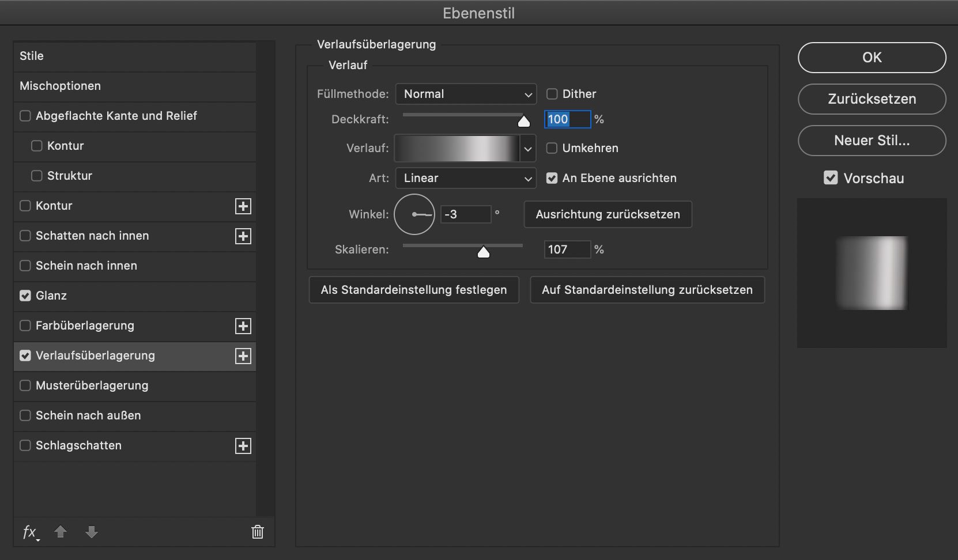Click the Zurücksetzen button
The image size is (958, 560).
pyautogui.click(x=872, y=99)
